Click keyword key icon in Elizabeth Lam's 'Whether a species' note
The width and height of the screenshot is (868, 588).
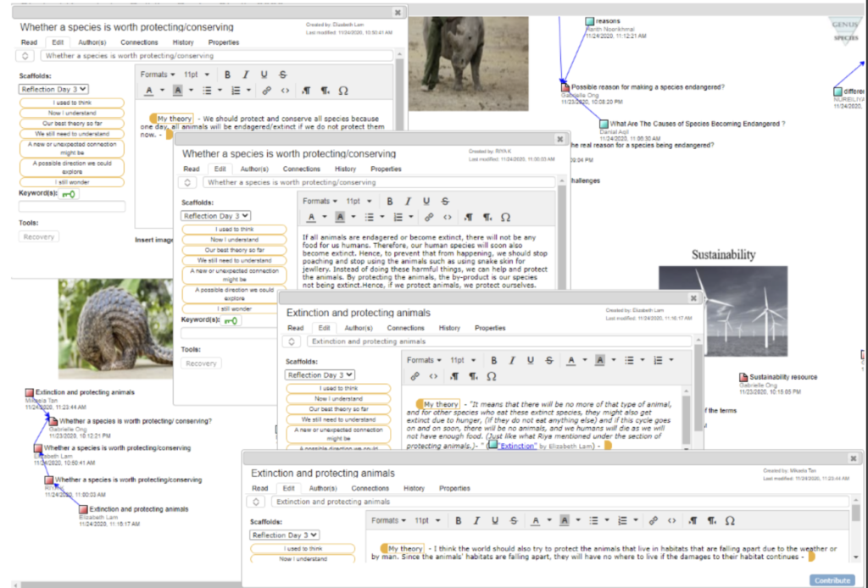pos(69,194)
